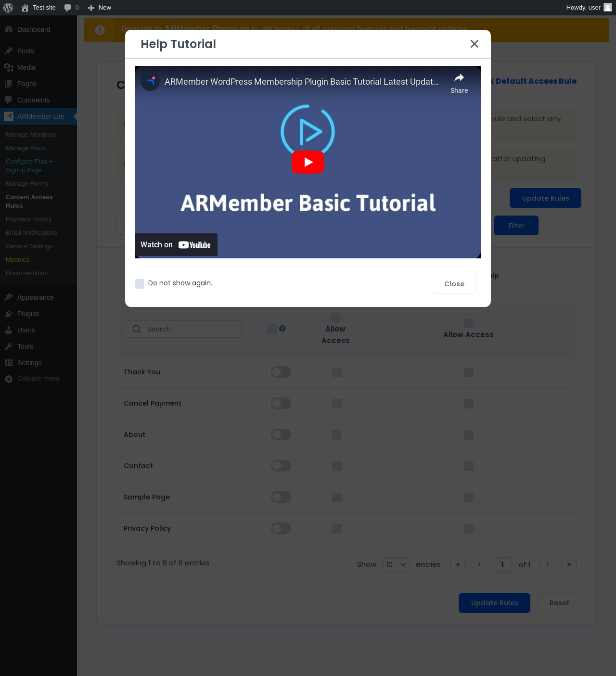Screen dimensions: 616x676
Task: Check the select-all checkbox beside help icon
Action: coord(272,329)
